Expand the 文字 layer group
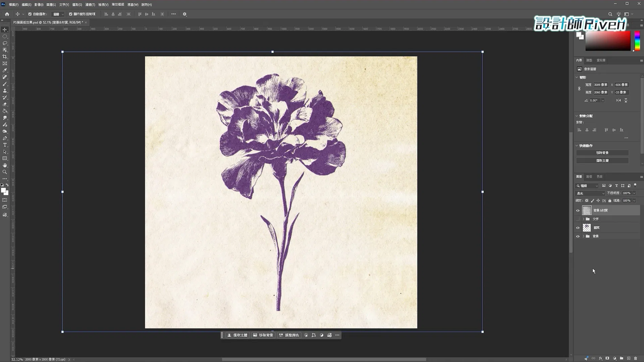644x362 pixels. coord(584,219)
